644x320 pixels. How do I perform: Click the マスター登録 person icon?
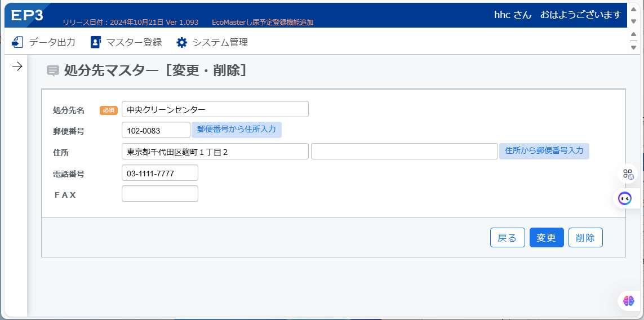(x=96, y=42)
